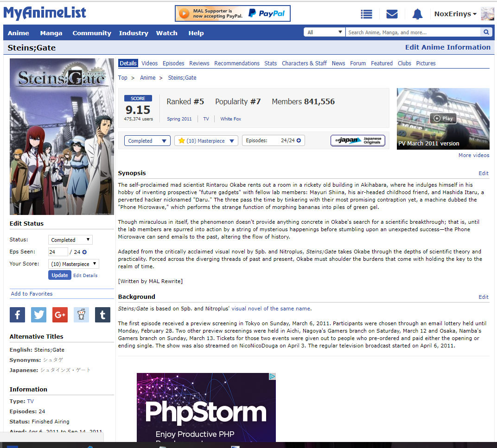Switch to the Featured tab
The image size is (497, 448).
point(382,63)
